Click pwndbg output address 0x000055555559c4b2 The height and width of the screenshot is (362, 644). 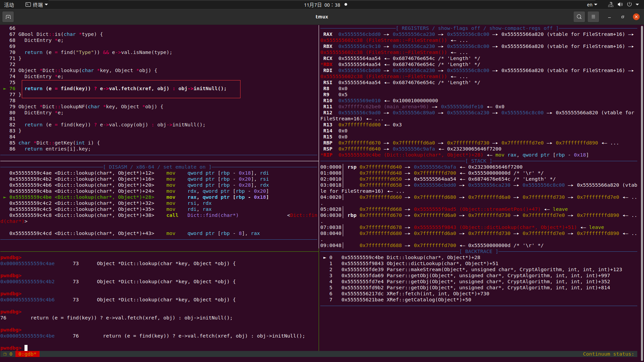click(x=28, y=282)
